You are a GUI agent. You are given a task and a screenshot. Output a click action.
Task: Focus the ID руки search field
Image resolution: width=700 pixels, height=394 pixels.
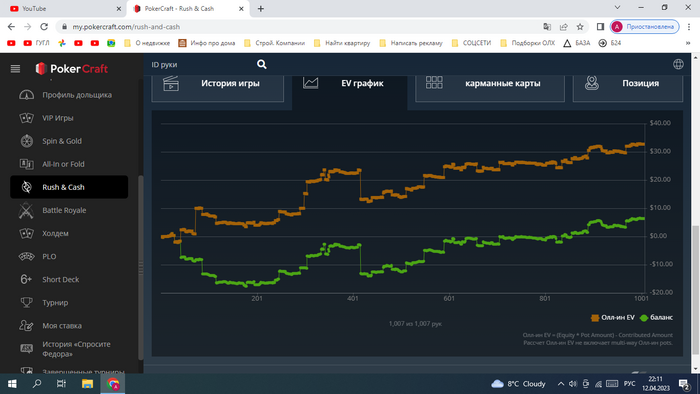[x=202, y=64]
